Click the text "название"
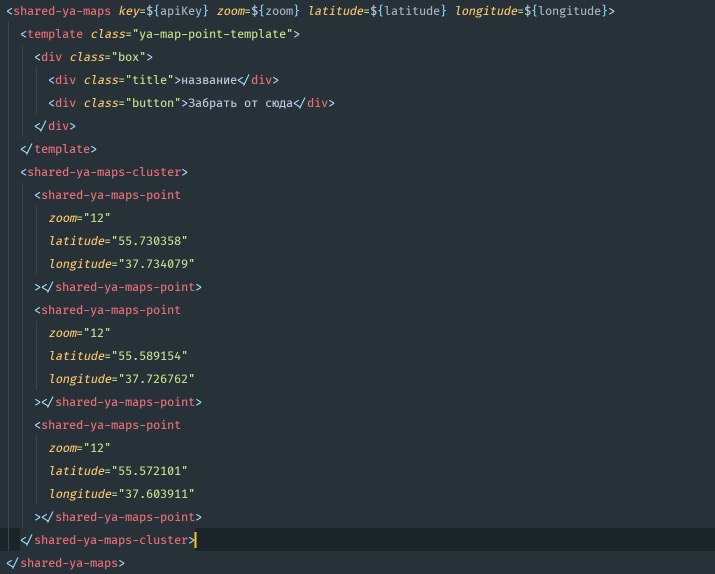Viewport: 715px width, 574px height. [209, 80]
